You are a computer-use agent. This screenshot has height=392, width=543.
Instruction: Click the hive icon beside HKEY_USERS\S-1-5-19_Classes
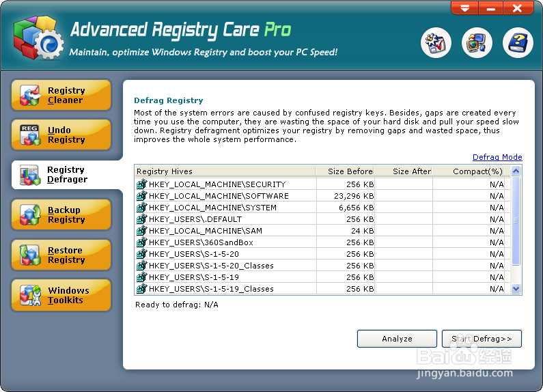pyautogui.click(x=141, y=289)
